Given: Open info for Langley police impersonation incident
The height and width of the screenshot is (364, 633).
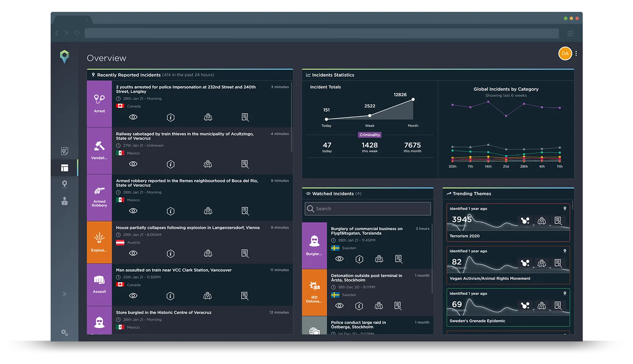Looking at the screenshot, I should pos(171,117).
